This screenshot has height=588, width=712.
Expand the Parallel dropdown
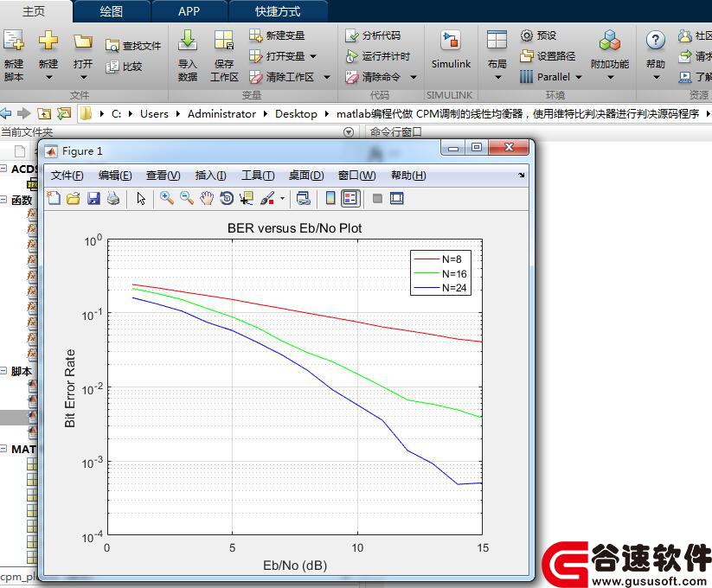pos(579,77)
